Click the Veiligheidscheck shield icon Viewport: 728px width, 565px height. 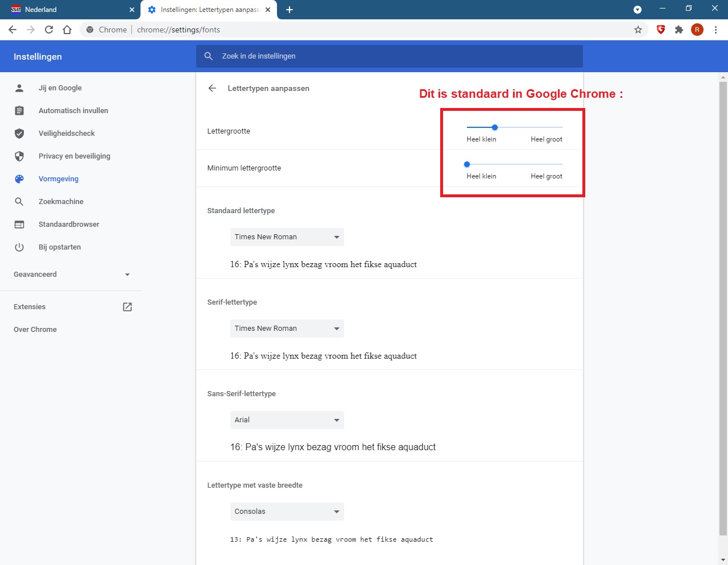pyautogui.click(x=19, y=133)
